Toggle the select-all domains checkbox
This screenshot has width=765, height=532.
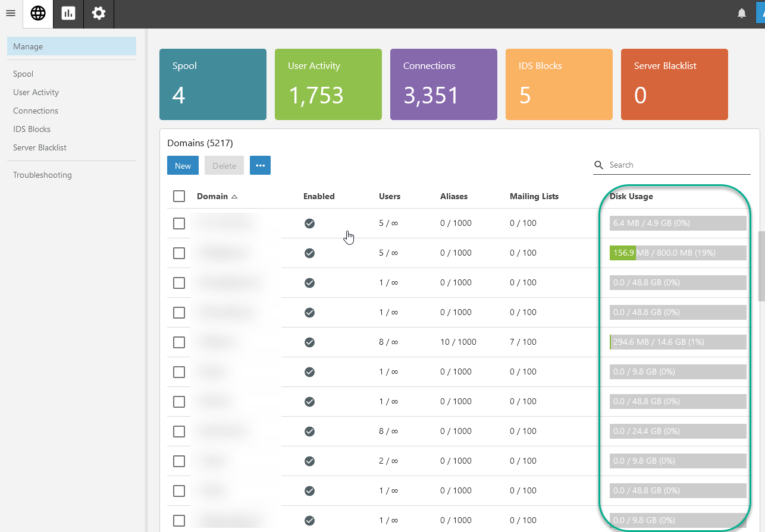179,196
